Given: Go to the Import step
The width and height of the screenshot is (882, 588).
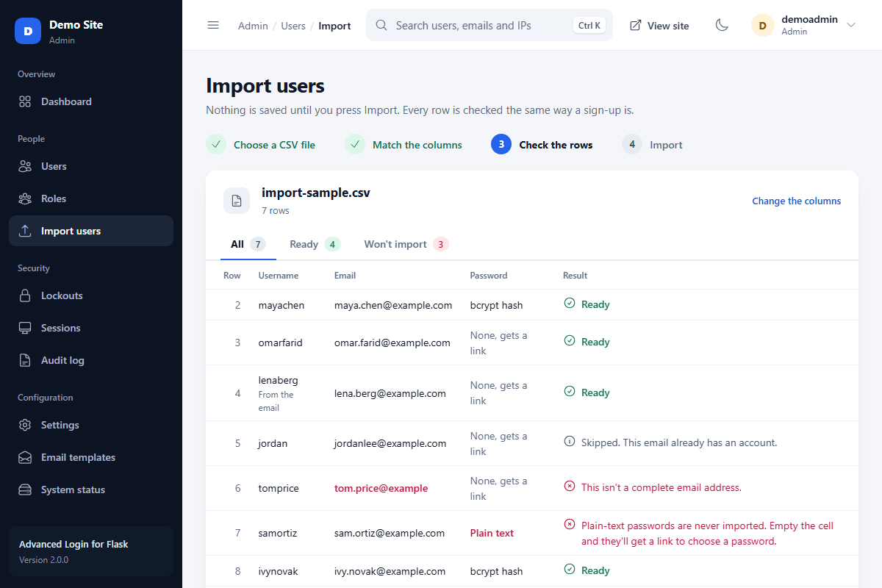Looking at the screenshot, I should [652, 145].
